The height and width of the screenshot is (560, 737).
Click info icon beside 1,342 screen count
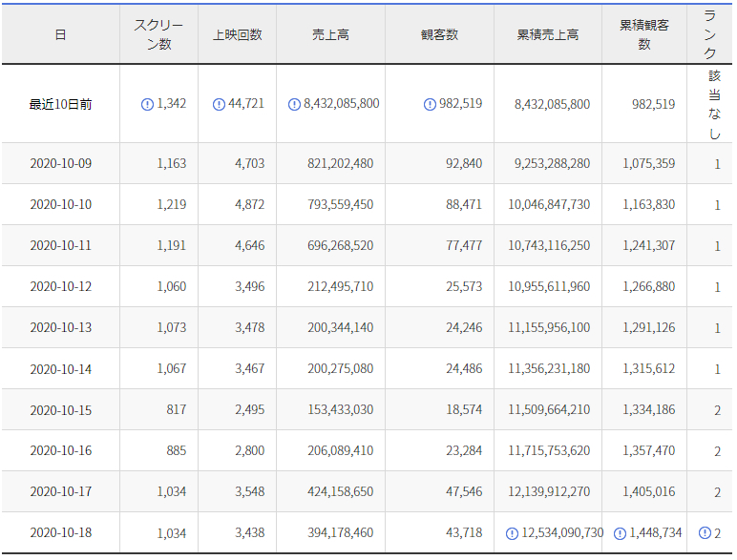coord(147,104)
